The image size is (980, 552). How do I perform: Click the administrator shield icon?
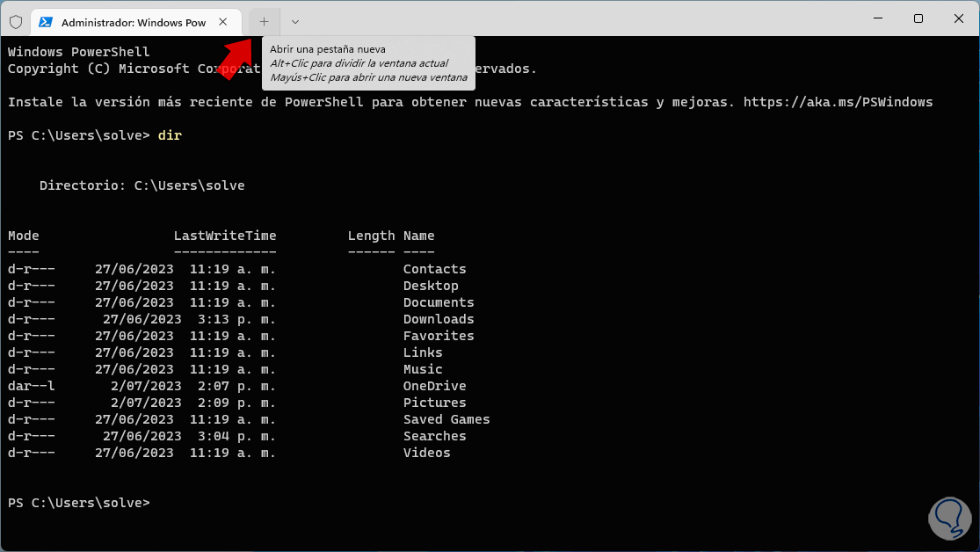pos(16,22)
